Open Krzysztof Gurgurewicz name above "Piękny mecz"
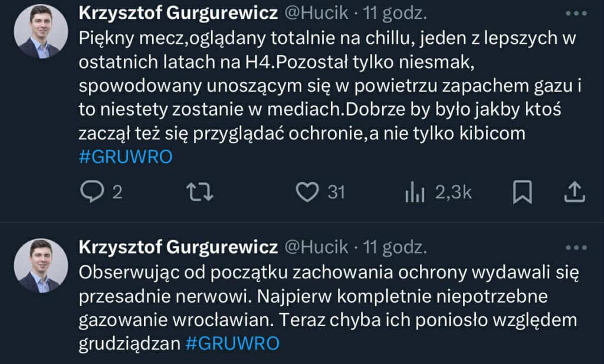The height and width of the screenshot is (364, 604). pyautogui.click(x=178, y=12)
